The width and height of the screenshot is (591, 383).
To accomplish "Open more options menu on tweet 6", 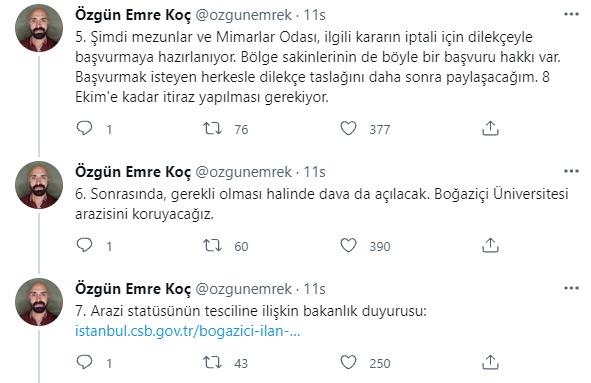I will tap(571, 172).
